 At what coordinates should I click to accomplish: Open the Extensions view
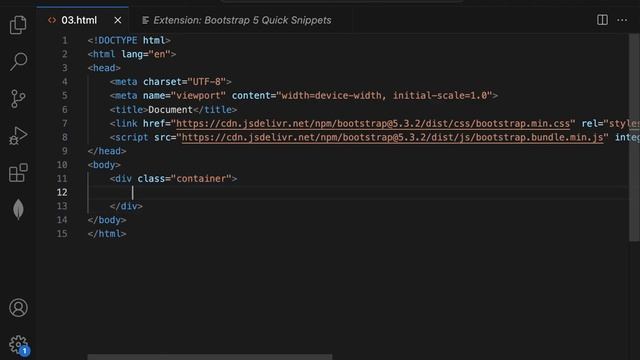click(18, 173)
